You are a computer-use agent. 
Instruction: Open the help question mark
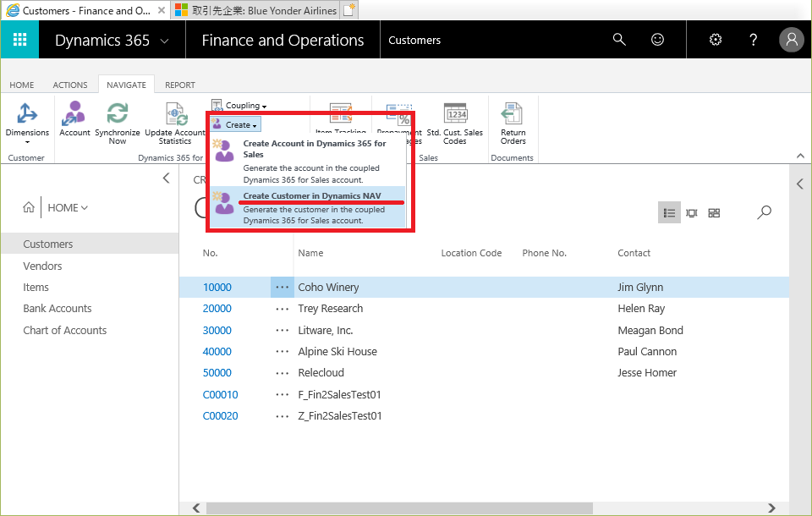(x=753, y=40)
